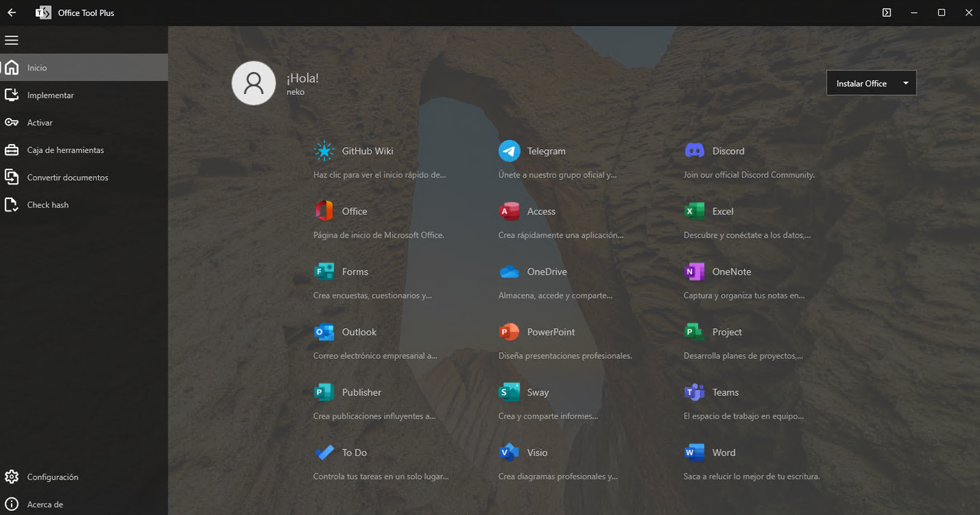Click the user profile avatar
Image resolution: width=980 pixels, height=515 pixels.
(253, 83)
